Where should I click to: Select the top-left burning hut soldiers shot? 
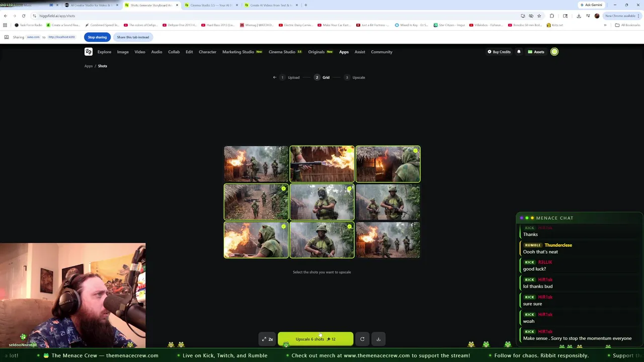(256, 164)
